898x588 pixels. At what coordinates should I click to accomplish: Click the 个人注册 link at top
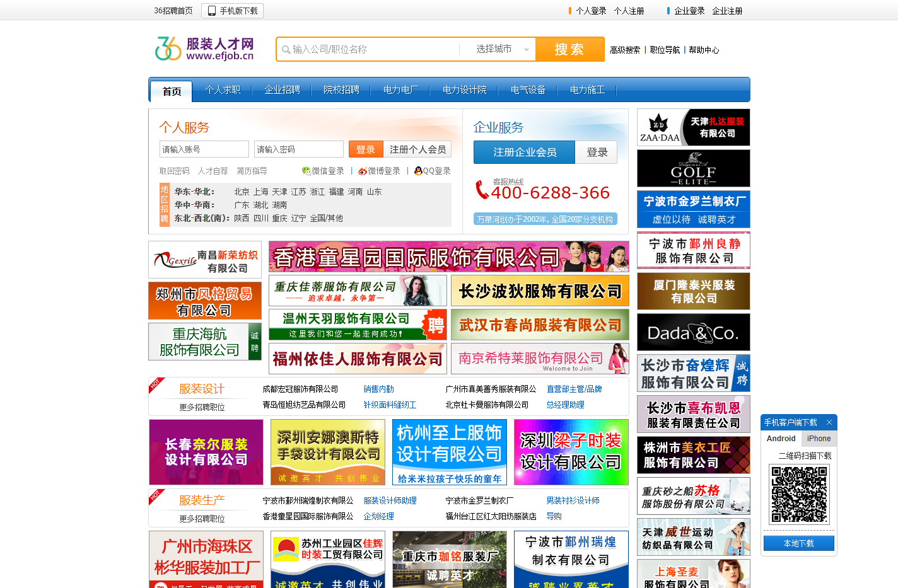pos(629,11)
